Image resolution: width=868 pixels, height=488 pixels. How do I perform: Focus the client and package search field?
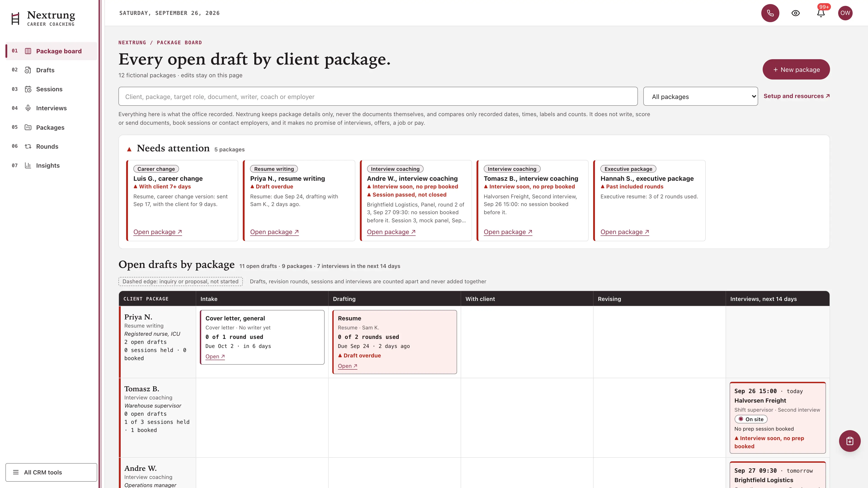point(378,96)
